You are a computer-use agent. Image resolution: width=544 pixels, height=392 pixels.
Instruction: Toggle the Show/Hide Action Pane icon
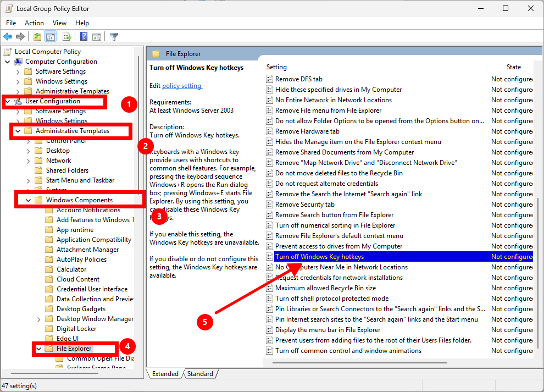(x=96, y=37)
